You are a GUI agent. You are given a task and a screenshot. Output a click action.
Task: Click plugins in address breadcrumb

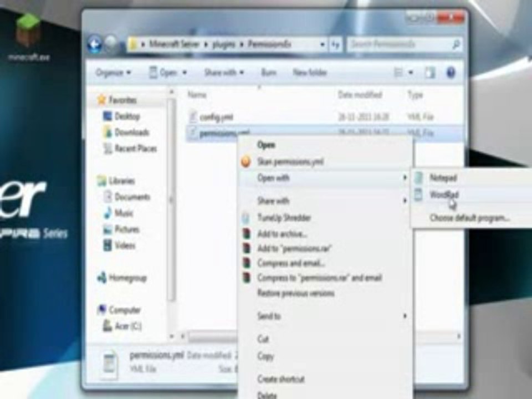click(x=223, y=44)
